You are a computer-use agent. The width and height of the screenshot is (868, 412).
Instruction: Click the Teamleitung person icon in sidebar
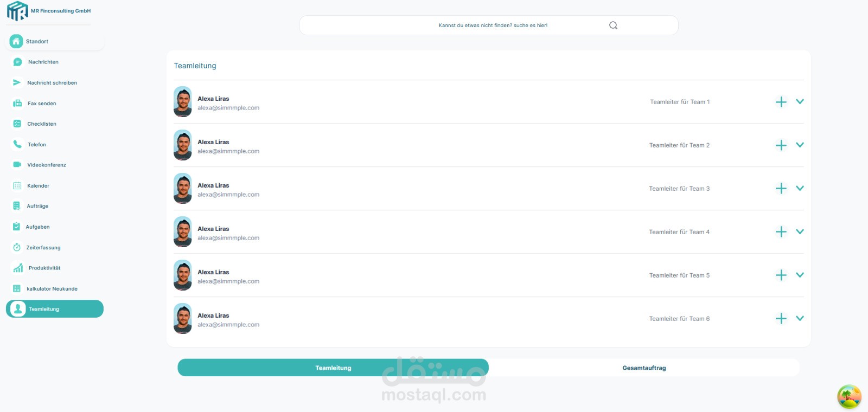coord(18,309)
